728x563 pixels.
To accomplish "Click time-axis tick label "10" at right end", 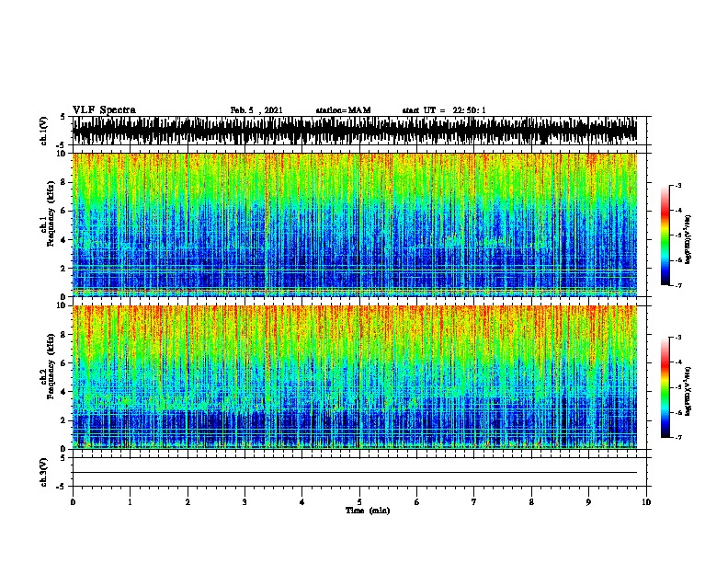I will 646,502.
